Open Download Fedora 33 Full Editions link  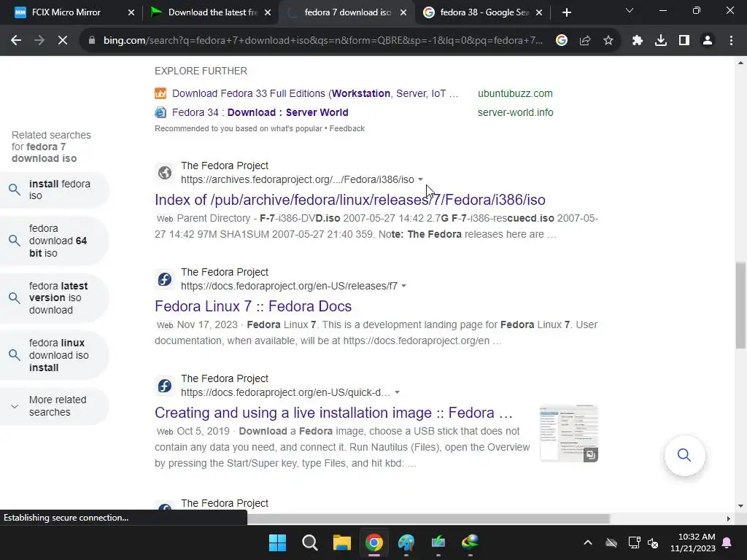tap(315, 93)
